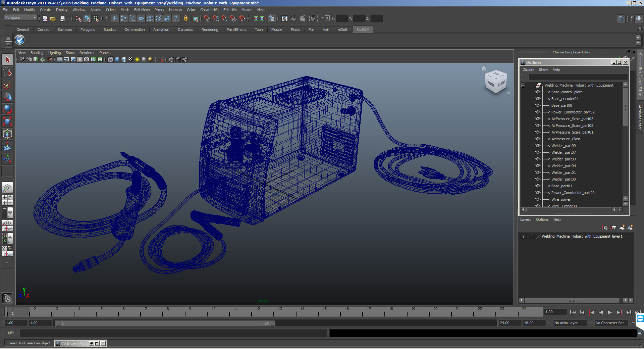Select the Soft Modification tool
The width and height of the screenshot is (644, 349).
7,146
